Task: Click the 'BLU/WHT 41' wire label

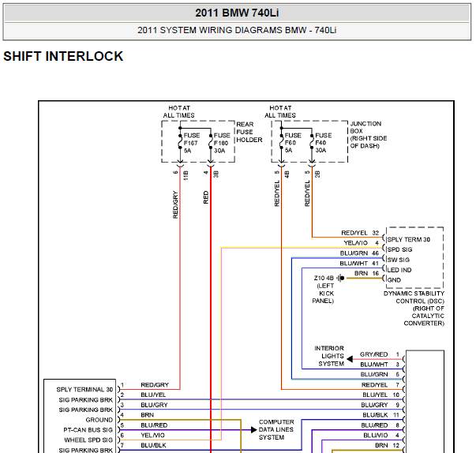Action: 359,264
